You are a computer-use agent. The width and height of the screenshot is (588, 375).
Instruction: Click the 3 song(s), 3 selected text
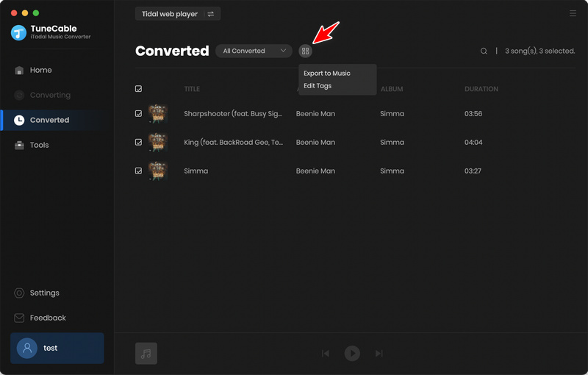pos(540,51)
